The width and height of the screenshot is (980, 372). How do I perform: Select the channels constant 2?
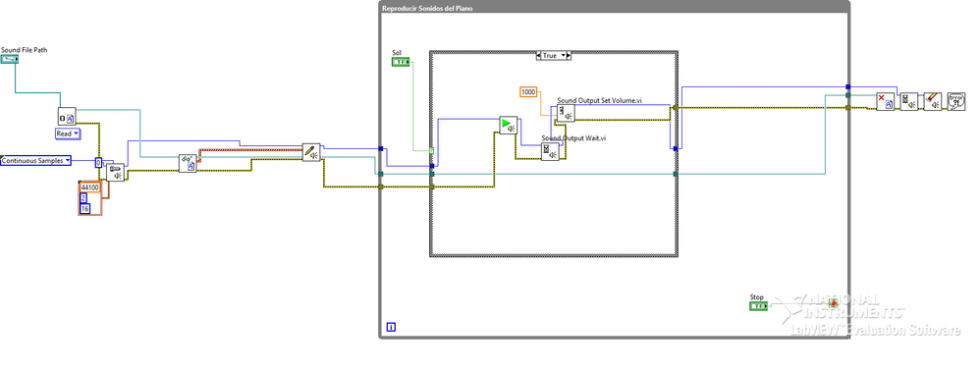(x=83, y=198)
